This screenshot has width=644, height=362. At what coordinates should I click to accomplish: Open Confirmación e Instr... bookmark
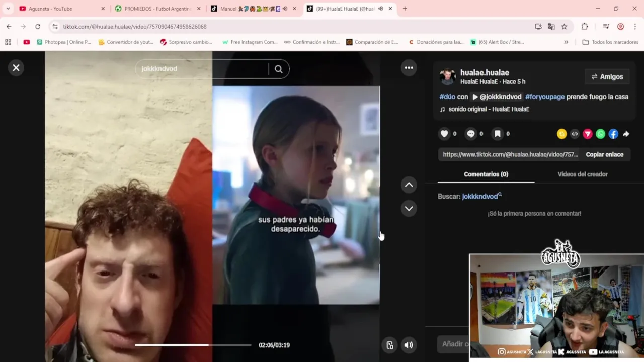312,42
